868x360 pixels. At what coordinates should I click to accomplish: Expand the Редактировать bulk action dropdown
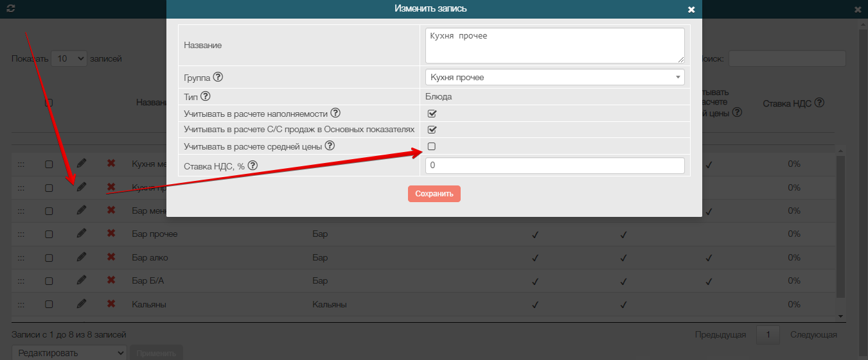[69, 353]
